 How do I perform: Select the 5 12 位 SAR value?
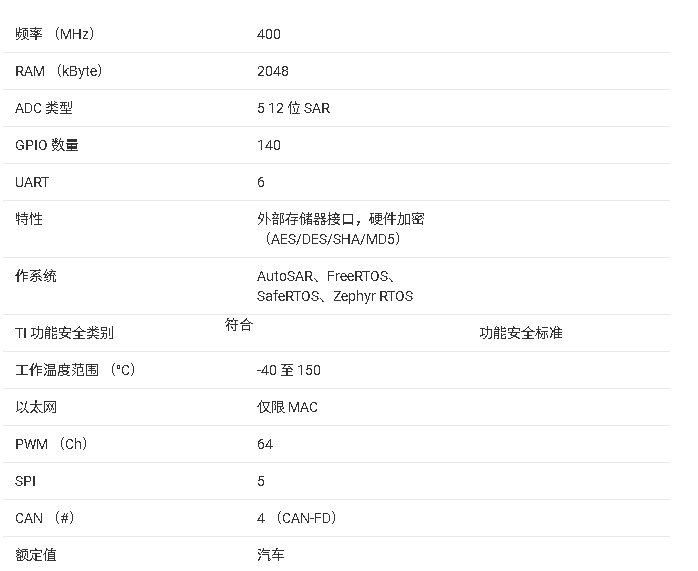pos(293,108)
